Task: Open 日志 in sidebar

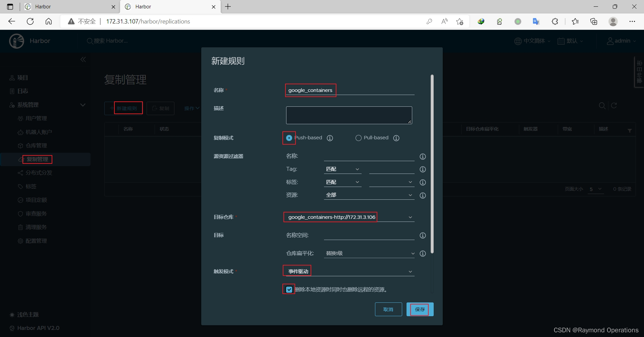Action: pyautogui.click(x=22, y=91)
